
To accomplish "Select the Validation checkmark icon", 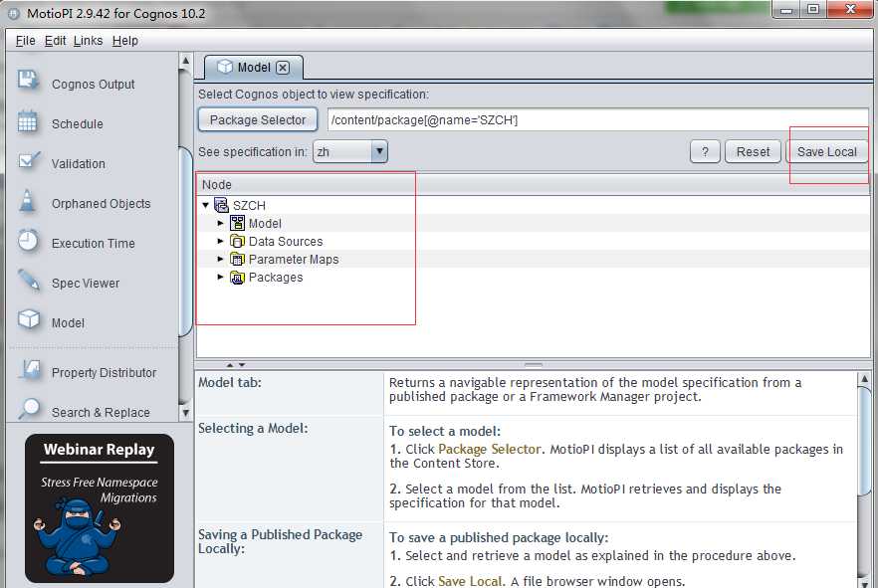I will tap(29, 161).
